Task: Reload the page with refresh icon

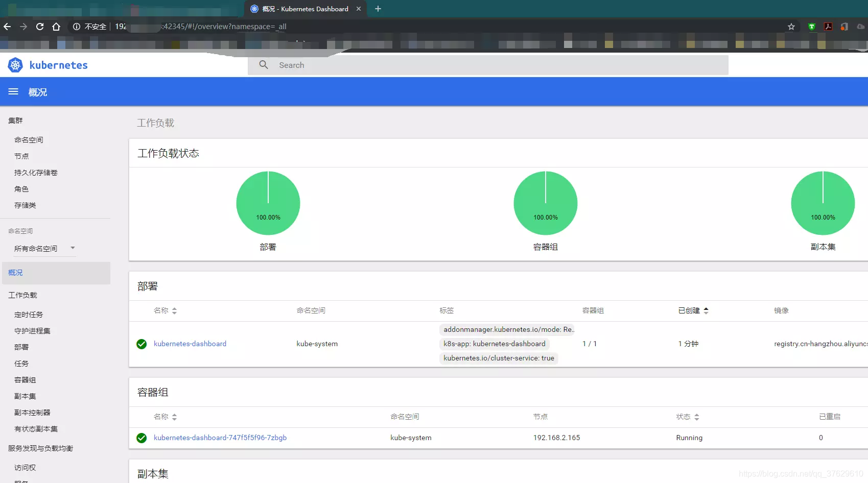Action: (x=40, y=27)
